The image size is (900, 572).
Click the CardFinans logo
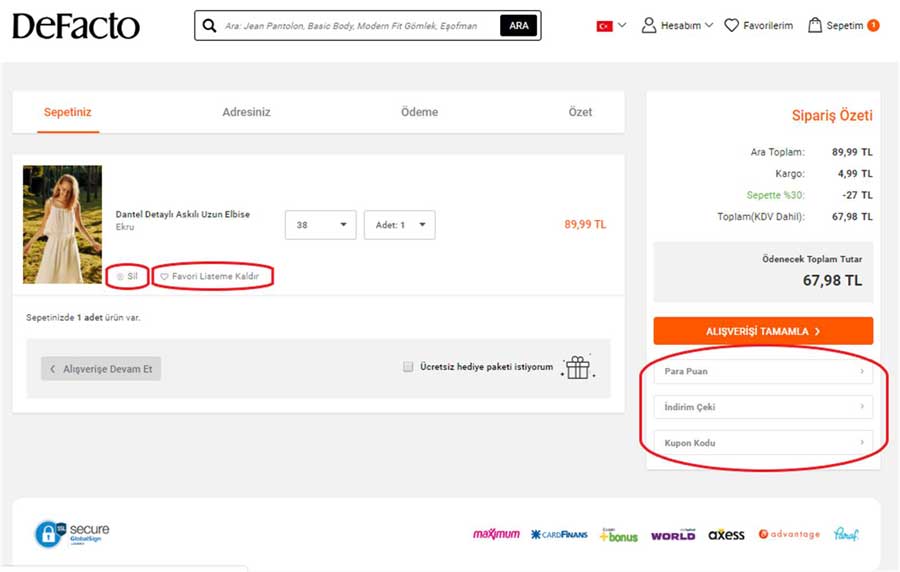559,535
